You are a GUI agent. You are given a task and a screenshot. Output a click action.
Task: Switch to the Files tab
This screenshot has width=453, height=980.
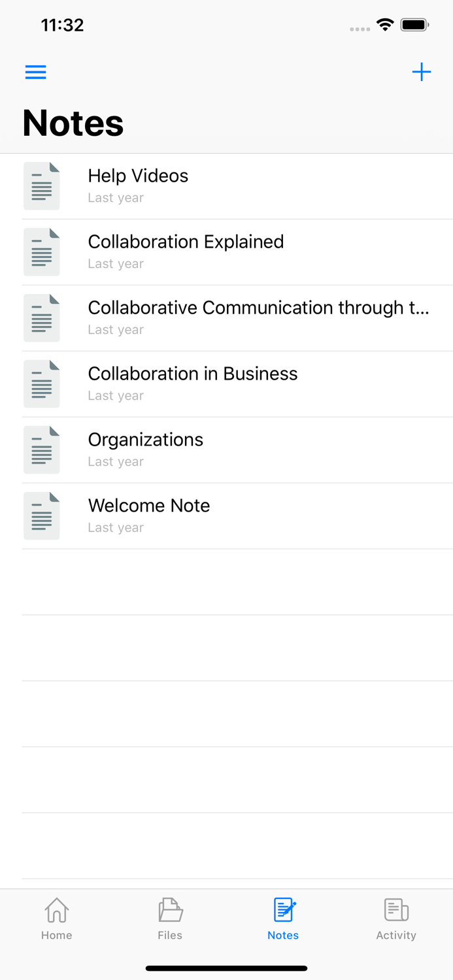[170, 919]
